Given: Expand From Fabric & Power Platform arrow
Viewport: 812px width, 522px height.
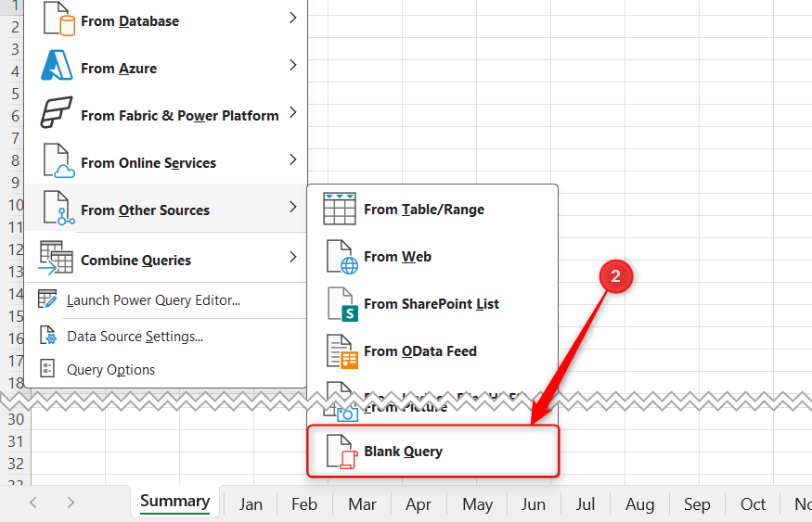Looking at the screenshot, I should (x=293, y=112).
